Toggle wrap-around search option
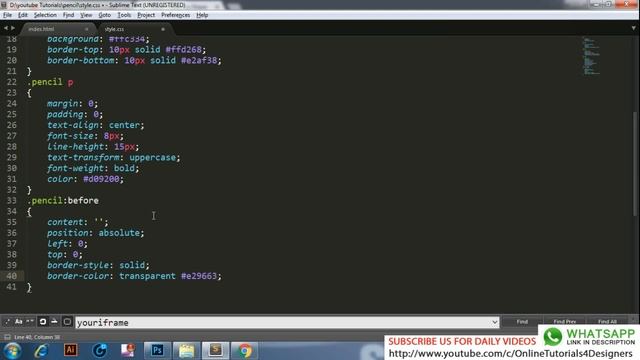 42,322
